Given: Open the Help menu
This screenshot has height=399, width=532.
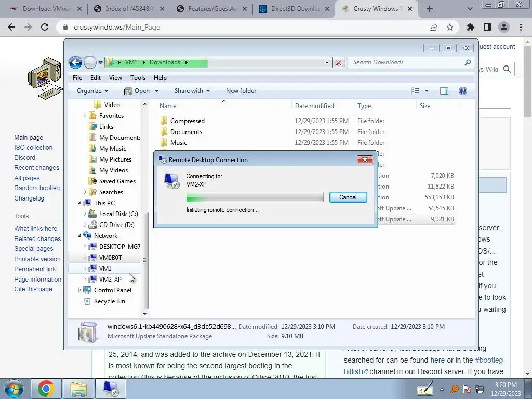Looking at the screenshot, I should (160, 78).
